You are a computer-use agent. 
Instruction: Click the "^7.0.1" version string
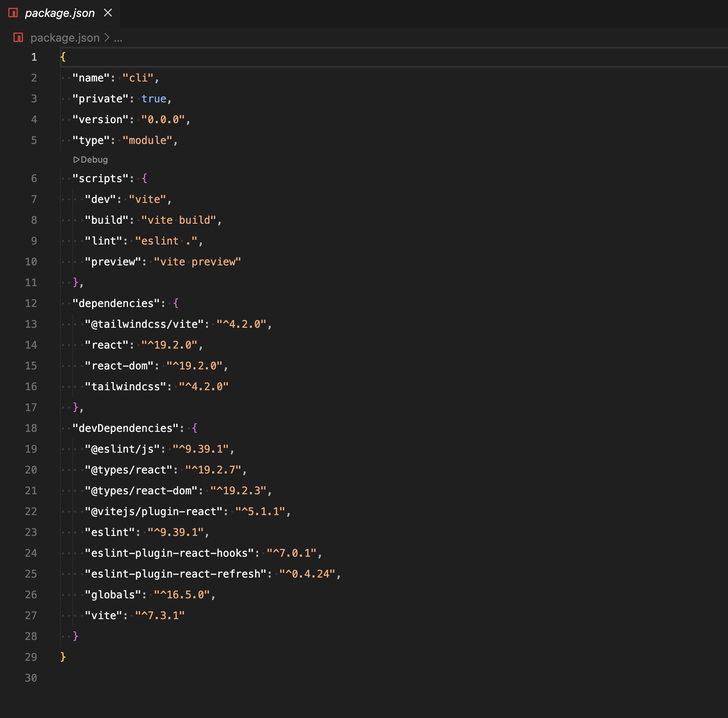292,553
